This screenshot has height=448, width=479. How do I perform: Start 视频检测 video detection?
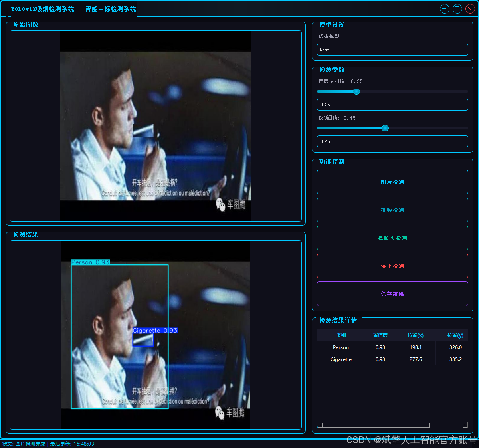392,210
